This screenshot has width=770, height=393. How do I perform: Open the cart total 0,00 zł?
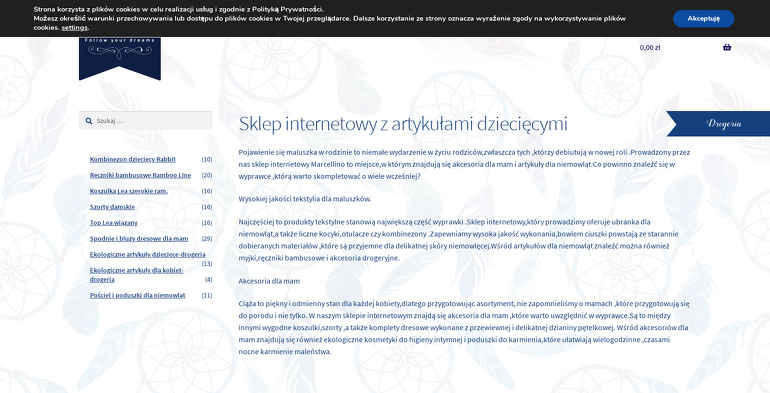click(650, 48)
